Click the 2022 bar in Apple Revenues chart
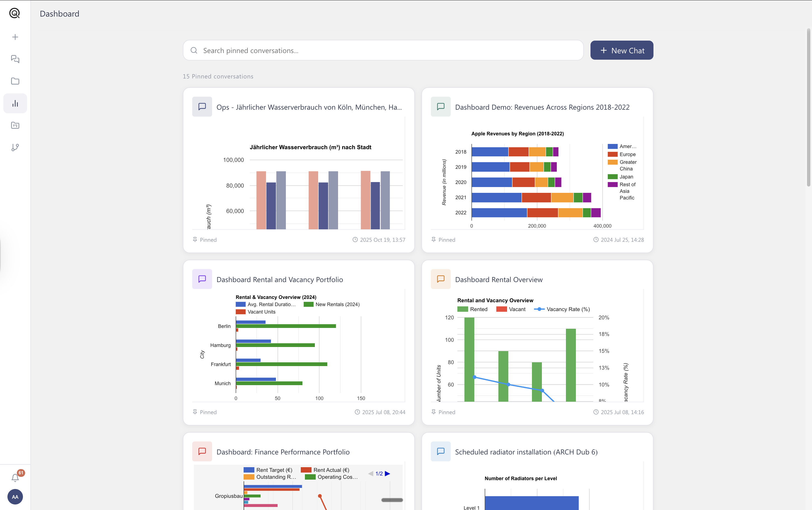This screenshot has height=510, width=812. click(536, 212)
